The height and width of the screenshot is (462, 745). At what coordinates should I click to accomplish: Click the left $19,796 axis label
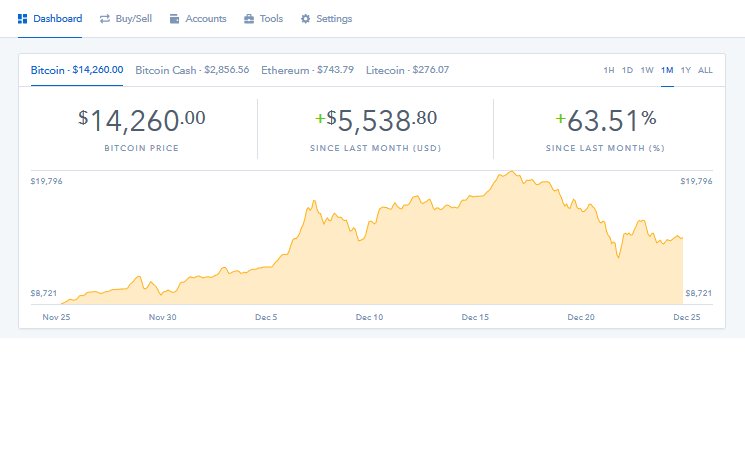[47, 181]
